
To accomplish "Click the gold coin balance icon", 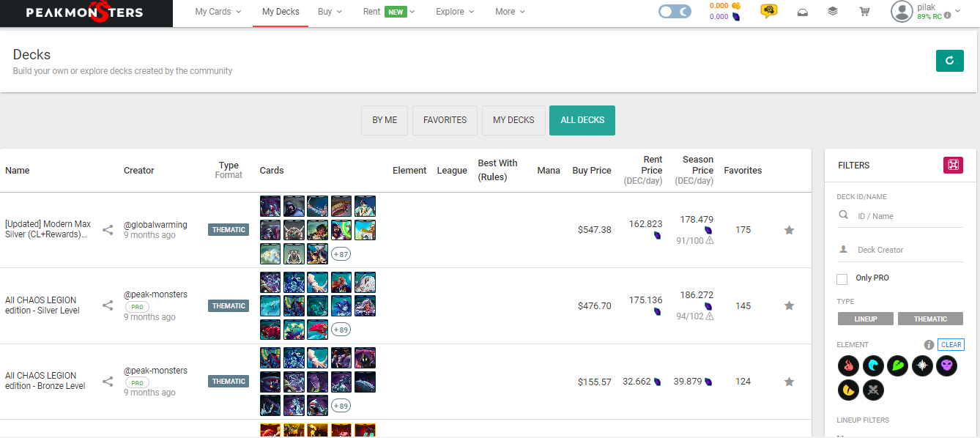I will click(x=736, y=6).
